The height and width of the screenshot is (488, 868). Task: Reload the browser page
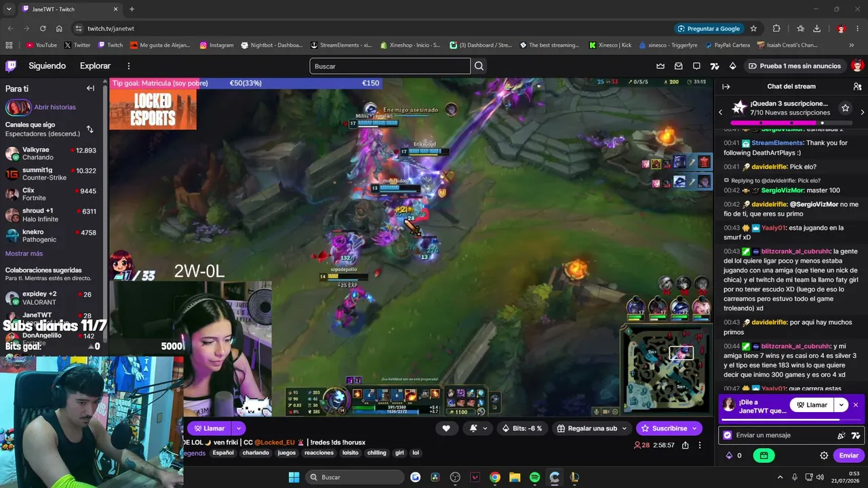[x=43, y=28]
